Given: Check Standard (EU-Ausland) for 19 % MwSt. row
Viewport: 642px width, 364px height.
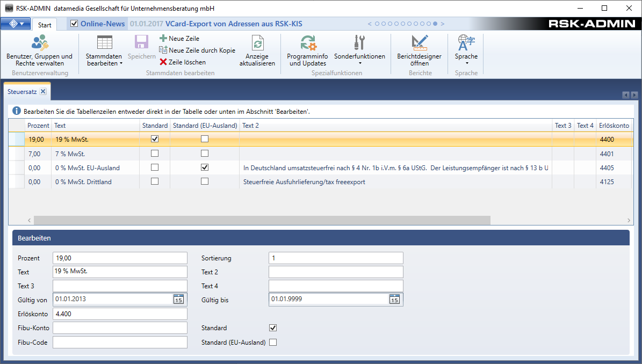Looking at the screenshot, I should tap(205, 139).
